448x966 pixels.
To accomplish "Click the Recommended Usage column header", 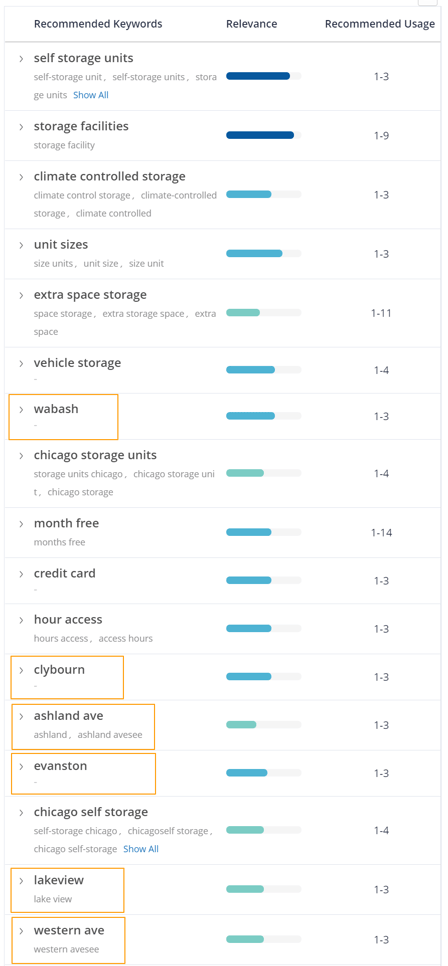I will click(380, 24).
